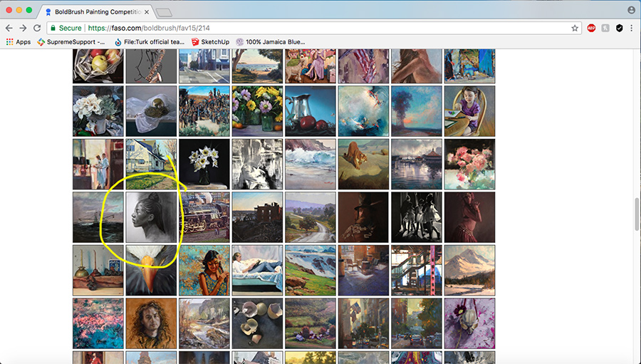Open the Adblock Plus extension icon
Image resolution: width=641 pixels, height=364 pixels.
(x=591, y=28)
